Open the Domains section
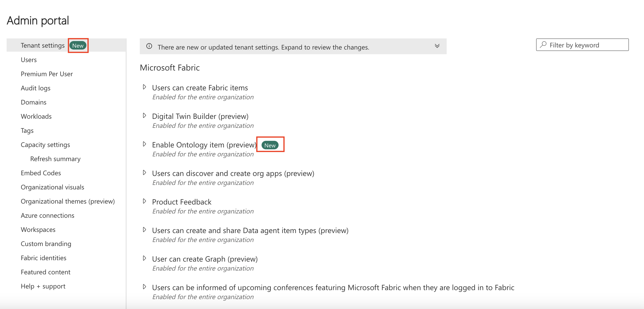Image resolution: width=644 pixels, height=309 pixels. click(34, 102)
